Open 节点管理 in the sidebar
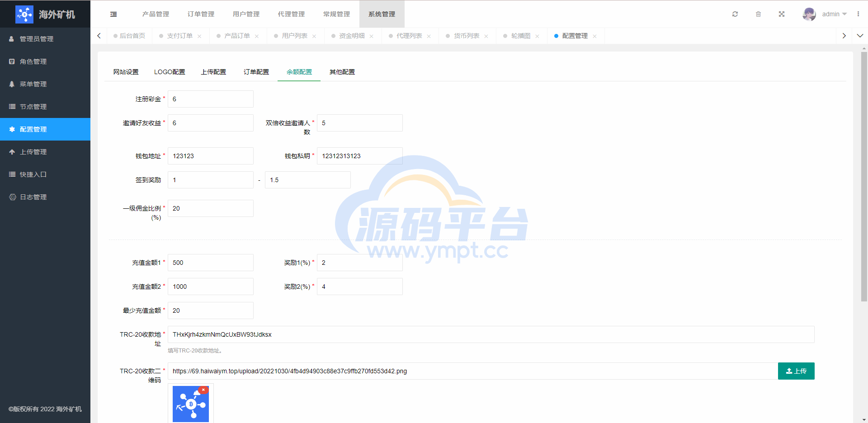This screenshot has width=868, height=423. pyautogui.click(x=45, y=107)
